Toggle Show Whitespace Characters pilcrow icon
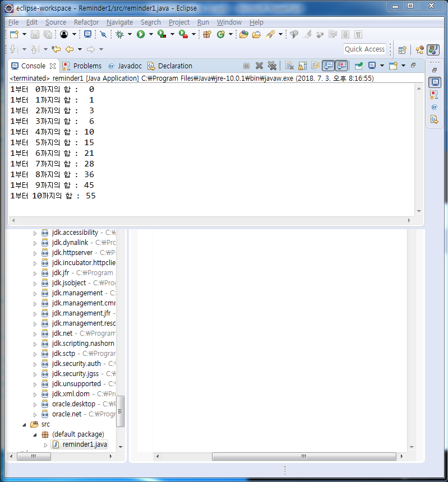This screenshot has height=482, width=448. click(x=358, y=34)
